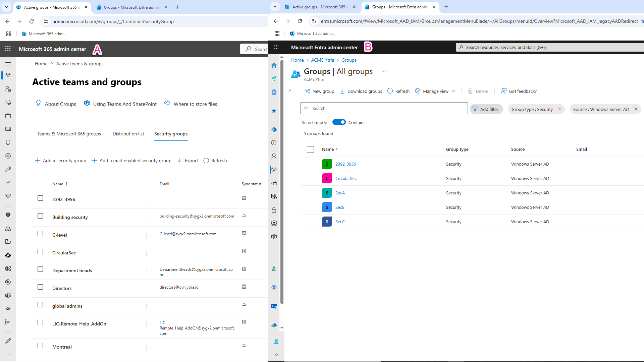Viewport: 644px width, 362px height.
Task: Select Security groups tab
Action: coord(171,134)
